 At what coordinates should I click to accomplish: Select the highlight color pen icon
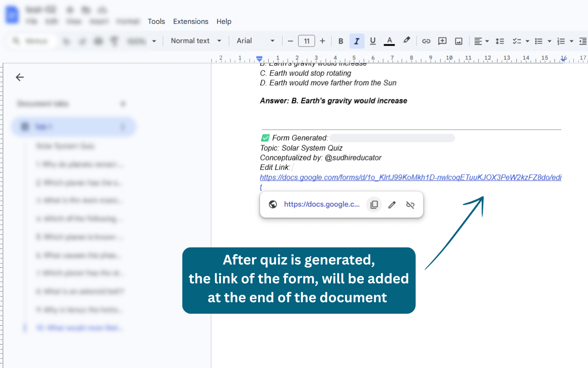(x=407, y=40)
